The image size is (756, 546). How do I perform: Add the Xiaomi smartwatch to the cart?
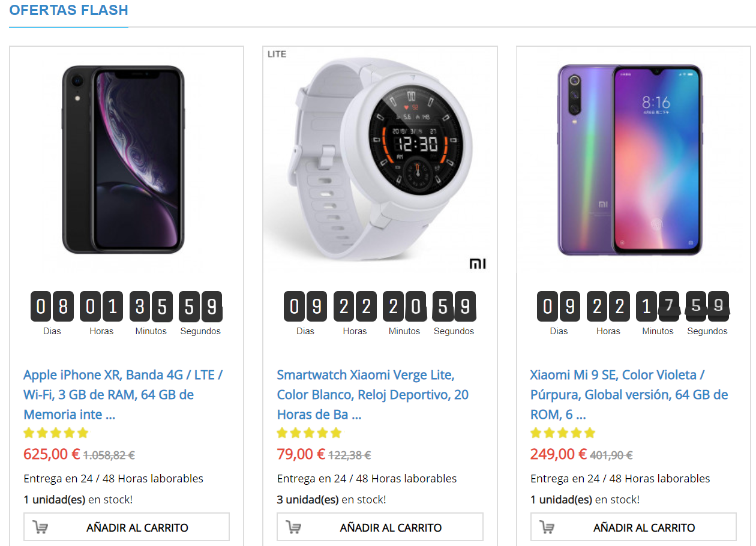click(390, 527)
